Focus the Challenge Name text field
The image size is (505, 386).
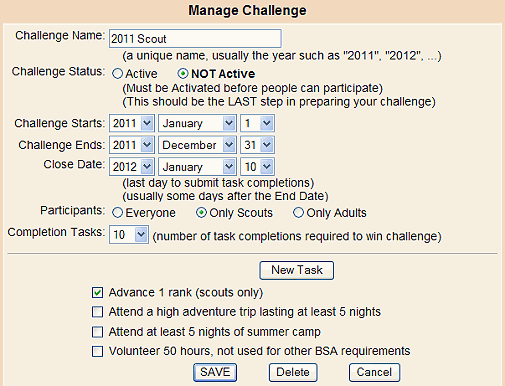click(195, 39)
